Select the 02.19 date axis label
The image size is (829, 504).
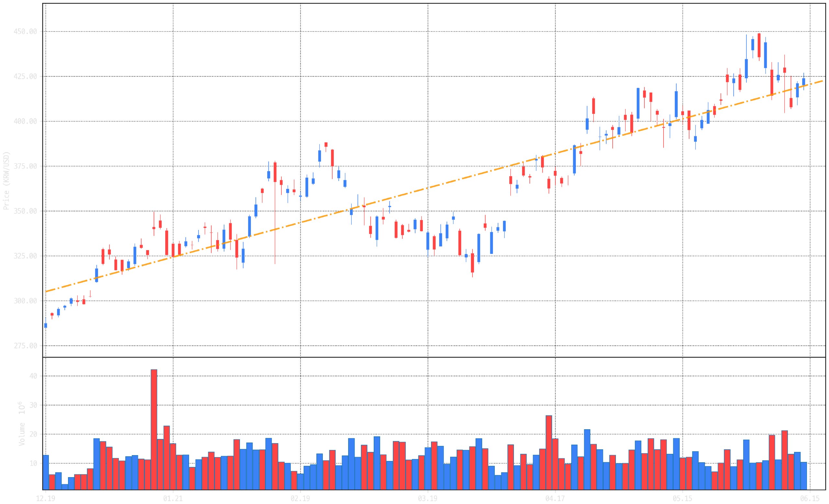pos(300,498)
